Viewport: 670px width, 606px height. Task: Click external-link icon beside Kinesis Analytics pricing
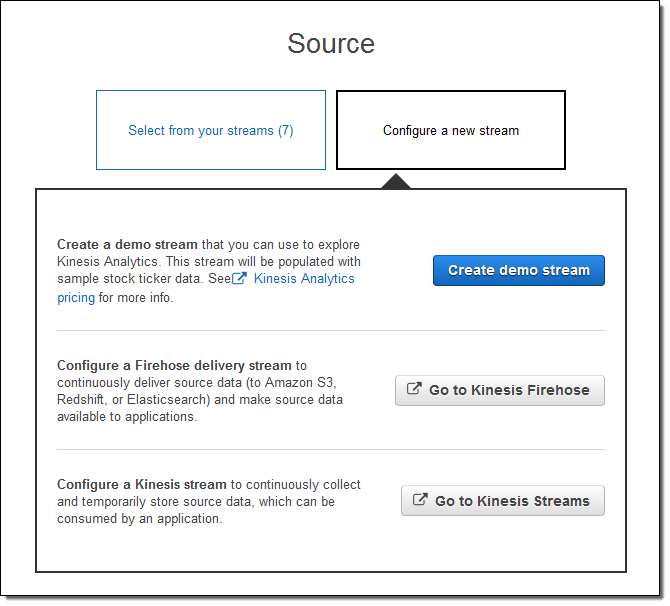[239, 279]
